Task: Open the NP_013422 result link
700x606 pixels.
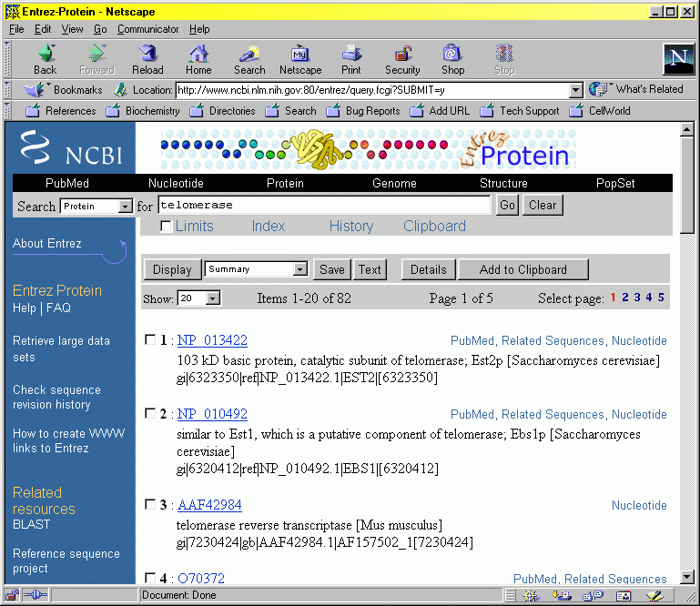Action: point(212,340)
